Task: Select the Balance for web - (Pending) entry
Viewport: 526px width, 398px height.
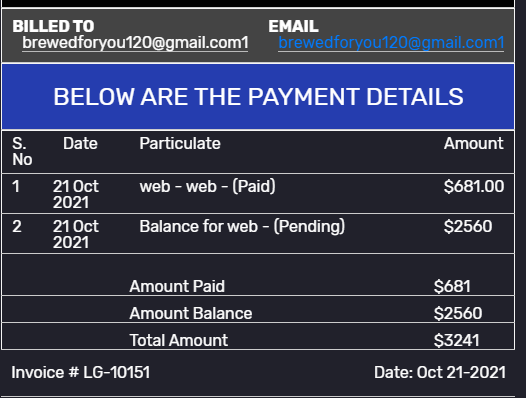Action: point(242,226)
